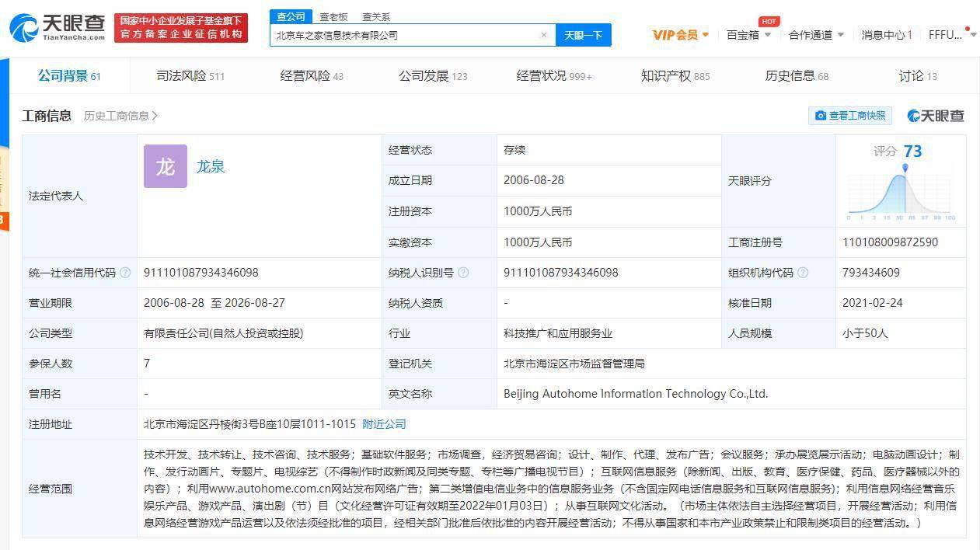Clear the search box with the X icon
Viewport: 980px width, 550px height.
[x=544, y=35]
